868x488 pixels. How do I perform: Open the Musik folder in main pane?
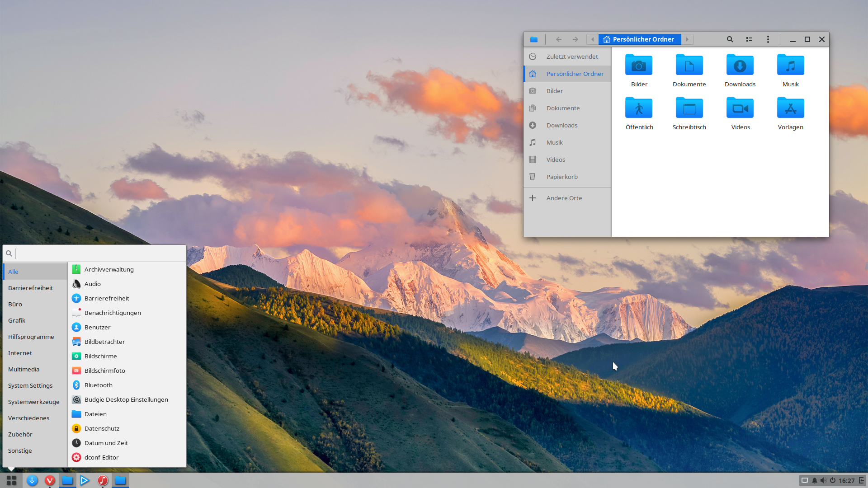(790, 66)
